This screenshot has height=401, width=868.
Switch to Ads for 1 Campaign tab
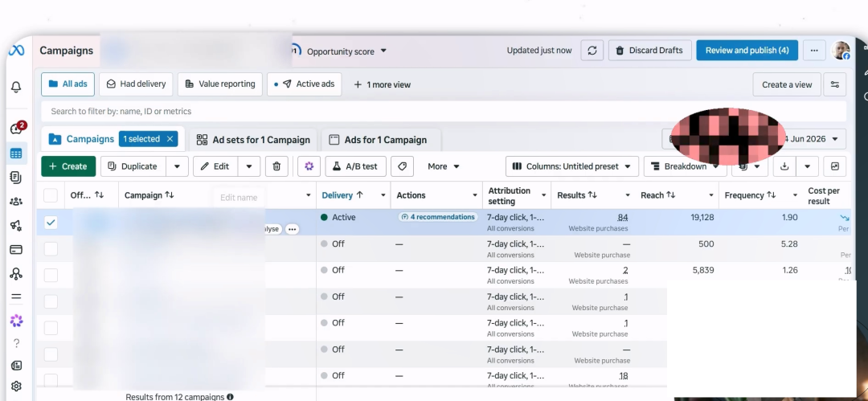click(x=378, y=140)
